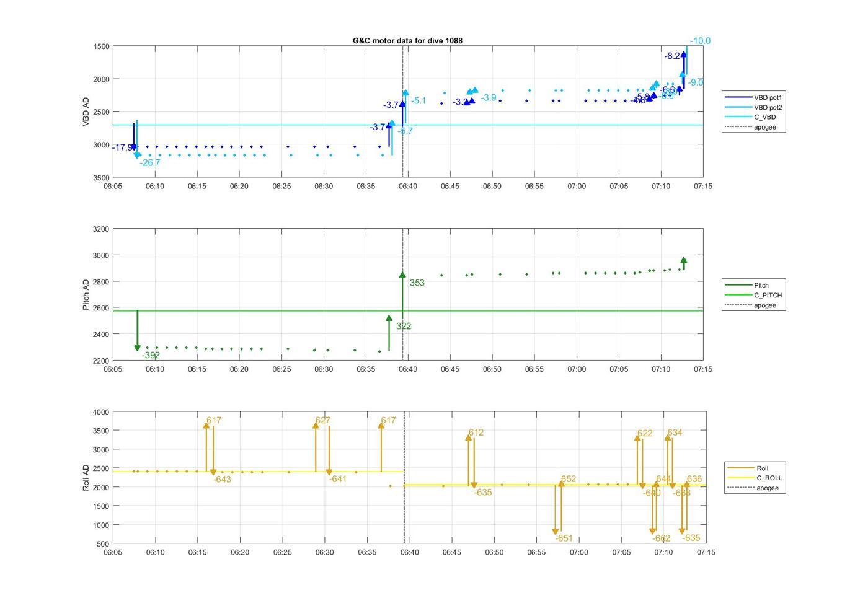868x611 pixels.
Task: Click the "-10.0" VBD annotation
Action: tap(700, 41)
